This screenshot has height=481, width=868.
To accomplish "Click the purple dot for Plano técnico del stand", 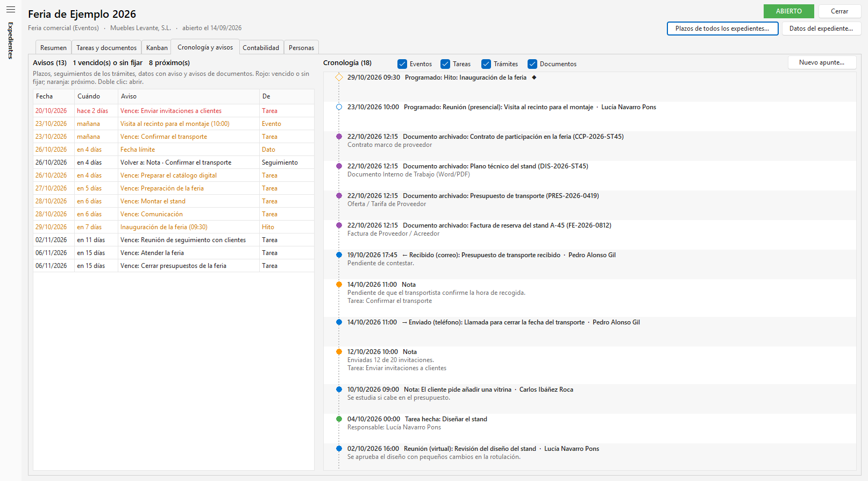I will (339, 166).
